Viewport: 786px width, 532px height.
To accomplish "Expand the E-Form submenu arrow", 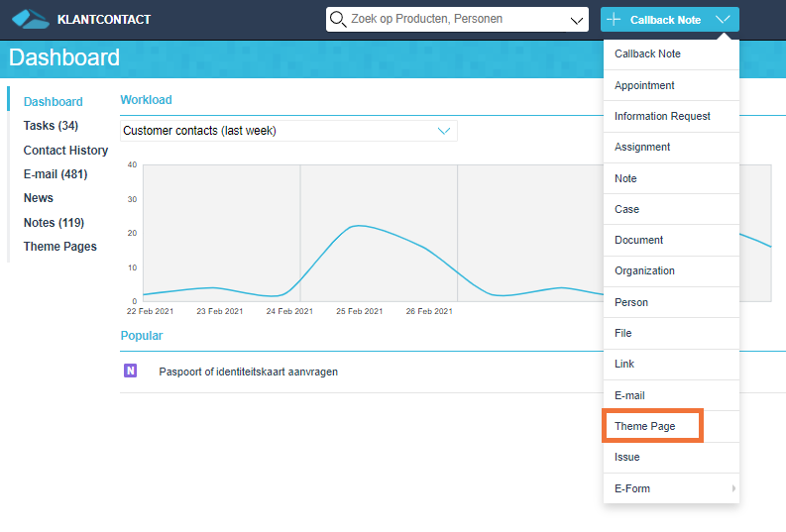I will coord(733,488).
